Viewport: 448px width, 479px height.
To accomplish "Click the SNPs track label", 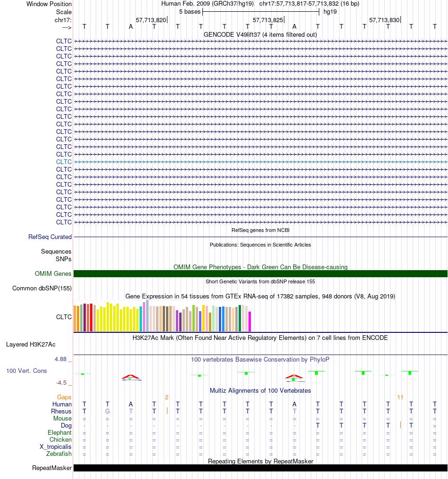I will pos(64,259).
